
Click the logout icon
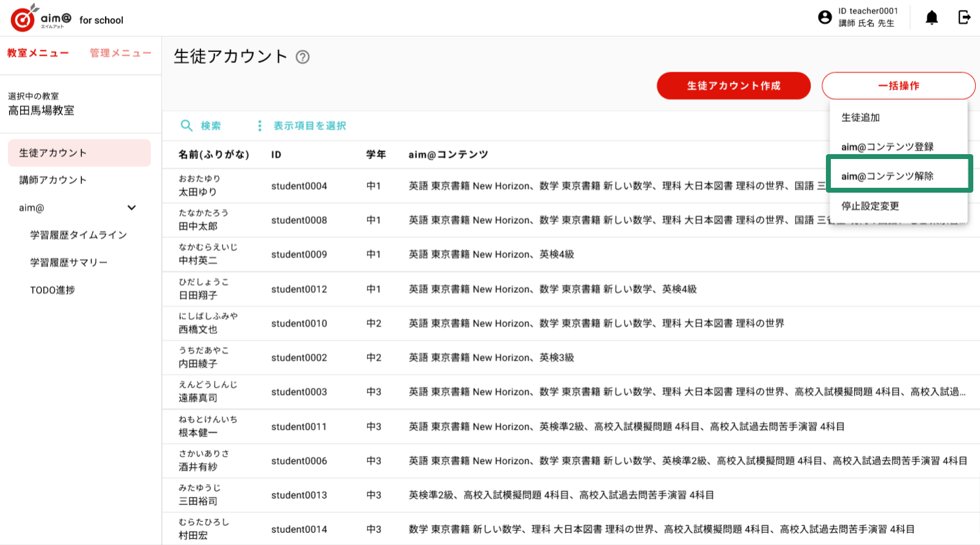(x=964, y=17)
